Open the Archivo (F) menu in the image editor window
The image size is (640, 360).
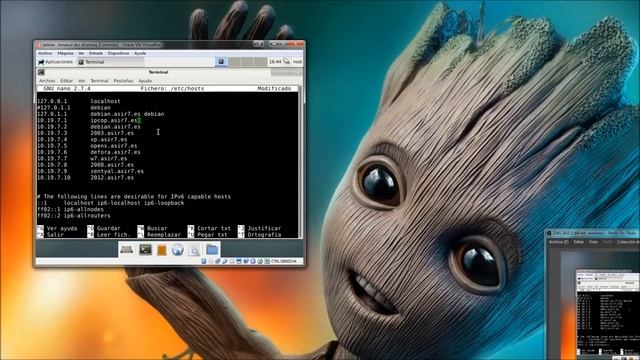(x=558, y=242)
